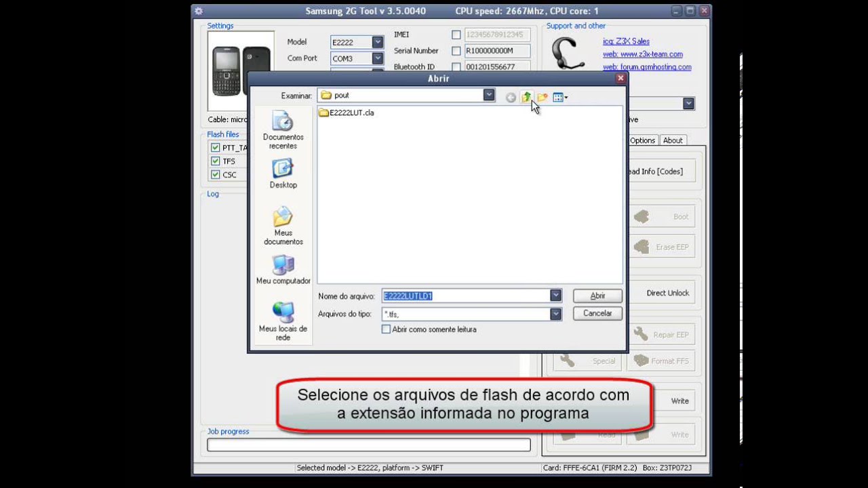Toggle the TFS flash file checkbox
This screenshot has height=488, width=868.
click(215, 161)
